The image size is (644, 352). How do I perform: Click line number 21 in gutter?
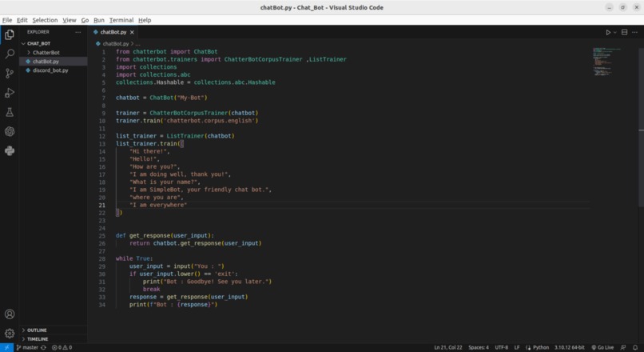tap(101, 205)
